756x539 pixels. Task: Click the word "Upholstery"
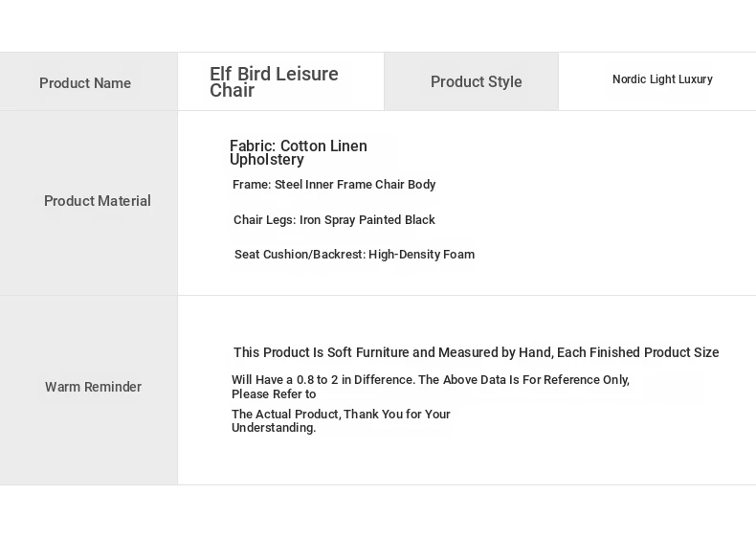coord(267,160)
